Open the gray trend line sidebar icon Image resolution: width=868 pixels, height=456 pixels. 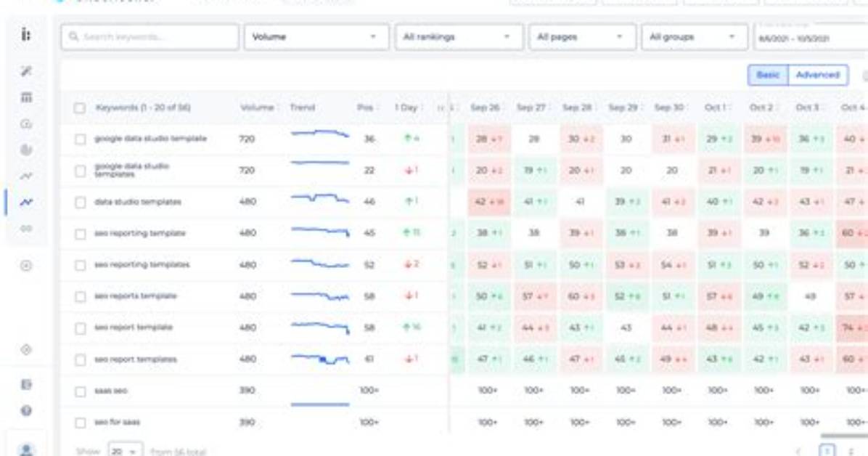(x=26, y=176)
